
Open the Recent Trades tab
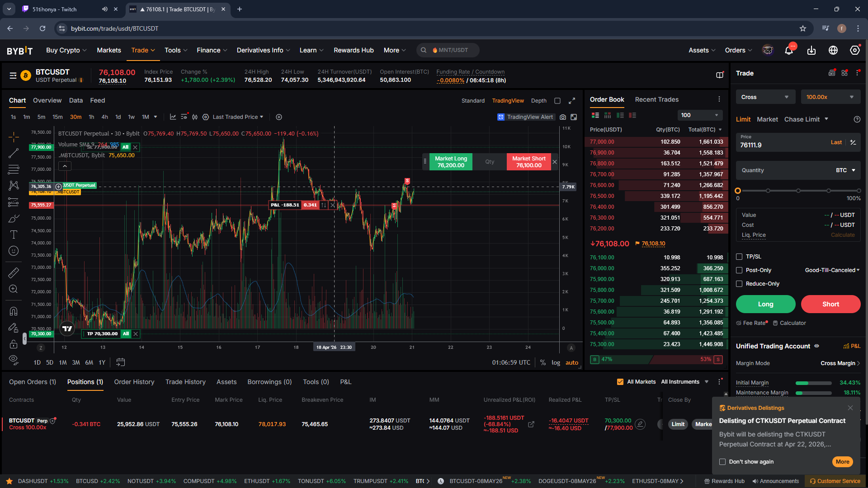(656, 99)
